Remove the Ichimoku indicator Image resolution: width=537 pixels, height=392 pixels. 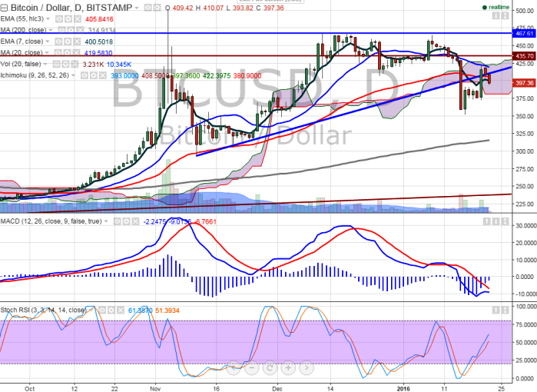102,75
